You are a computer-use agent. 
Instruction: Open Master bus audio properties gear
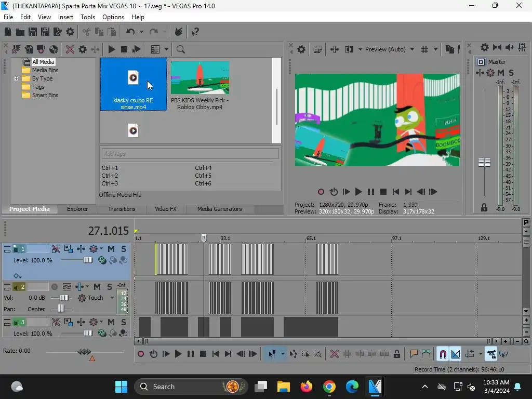485,47
